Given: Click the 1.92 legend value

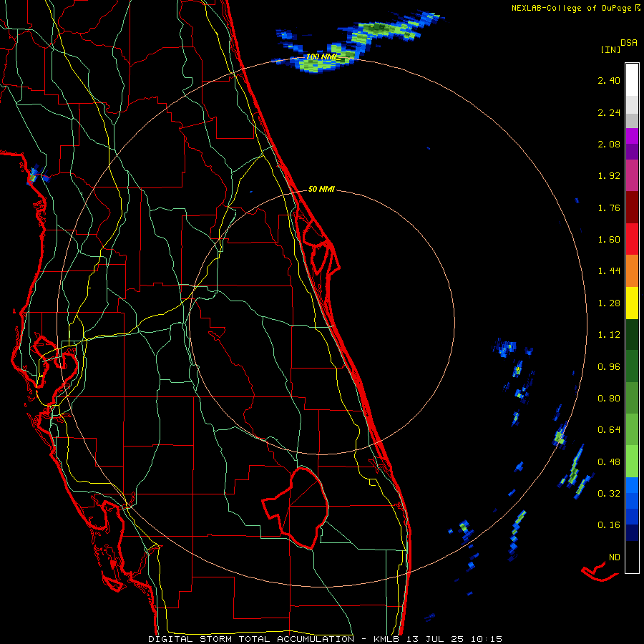Looking at the screenshot, I should [609, 176].
